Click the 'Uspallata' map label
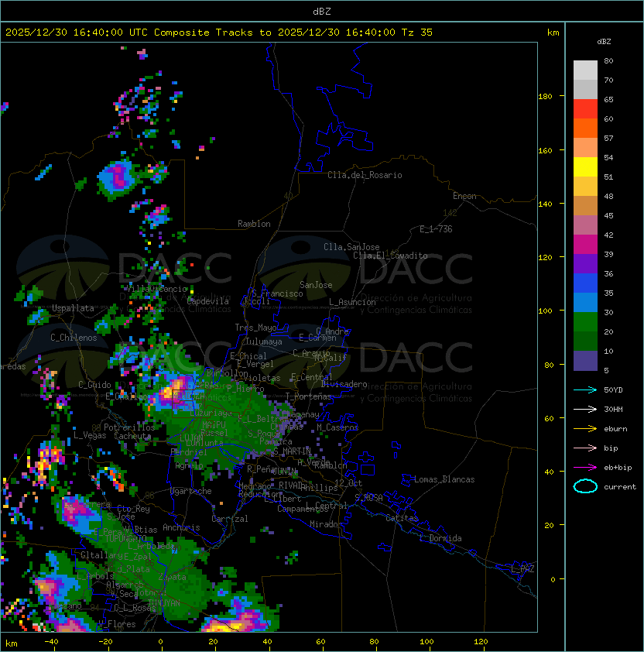 coord(74,308)
